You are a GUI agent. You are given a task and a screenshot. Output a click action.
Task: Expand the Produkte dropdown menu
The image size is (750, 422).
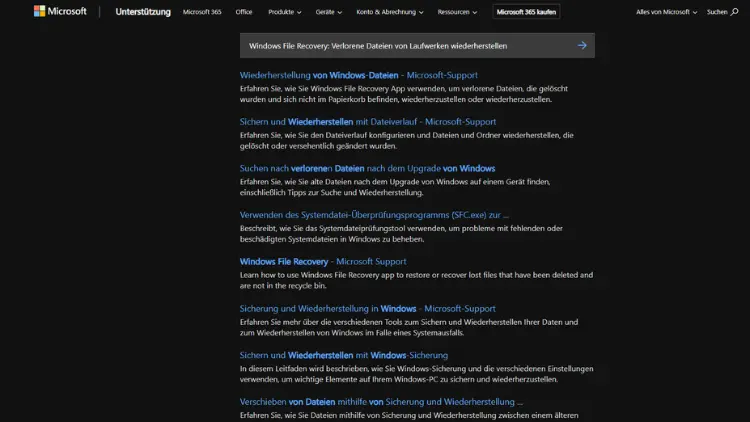[x=284, y=12]
